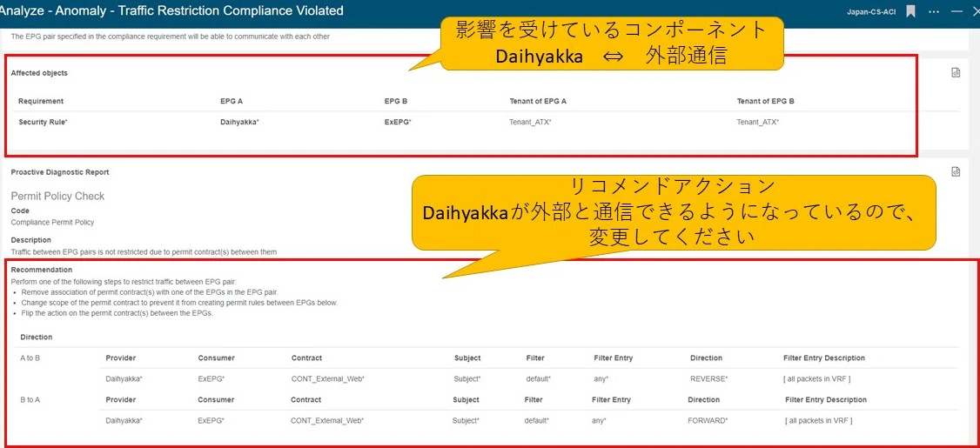Viewport: 980px width, 448px height.
Task: Click the EPG B column header
Action: pyautogui.click(x=396, y=101)
